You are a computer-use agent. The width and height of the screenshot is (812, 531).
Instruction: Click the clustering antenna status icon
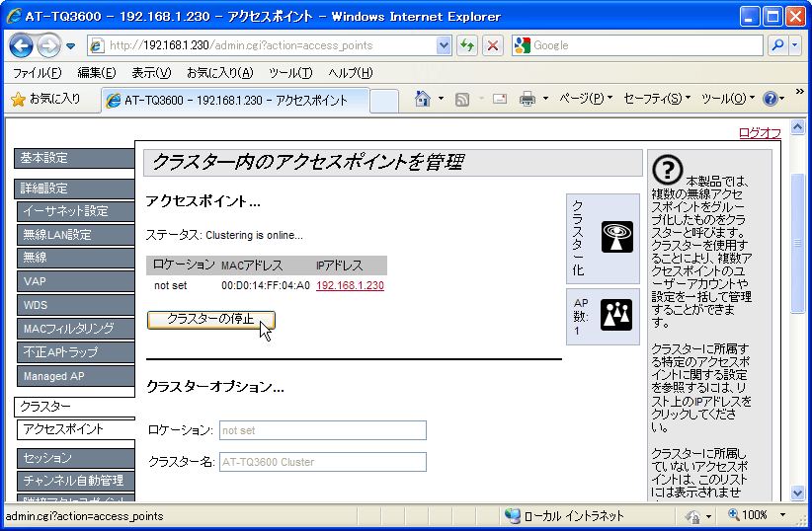click(617, 237)
